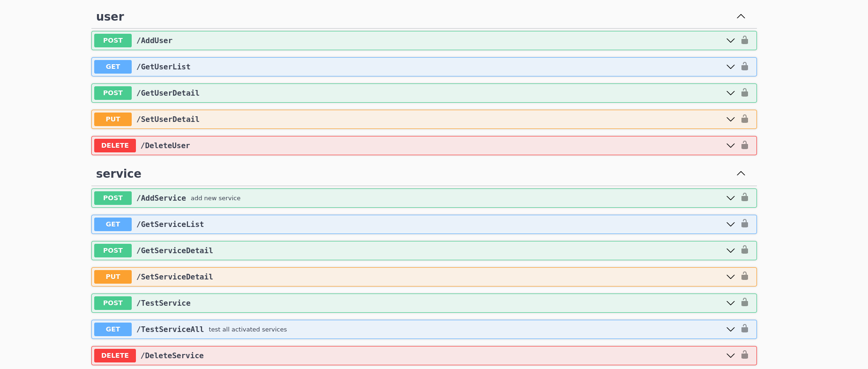Click the lock icon on /DeleteService row
Viewport: 868px width, 369px height.
point(745,355)
